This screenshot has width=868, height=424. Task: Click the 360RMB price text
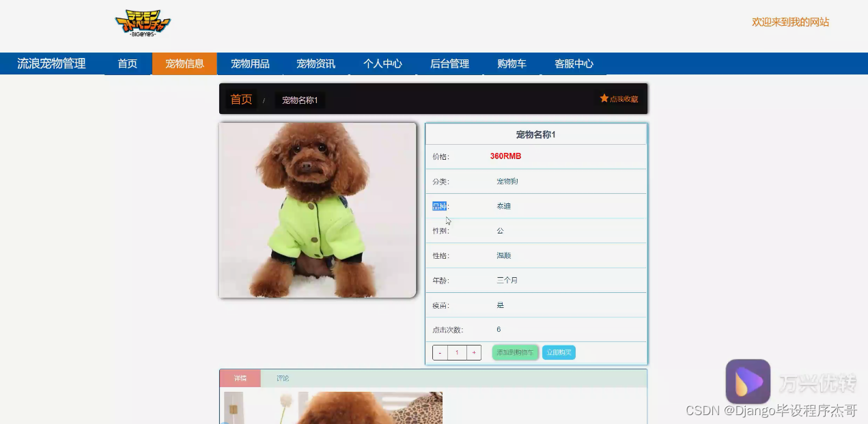coord(505,156)
